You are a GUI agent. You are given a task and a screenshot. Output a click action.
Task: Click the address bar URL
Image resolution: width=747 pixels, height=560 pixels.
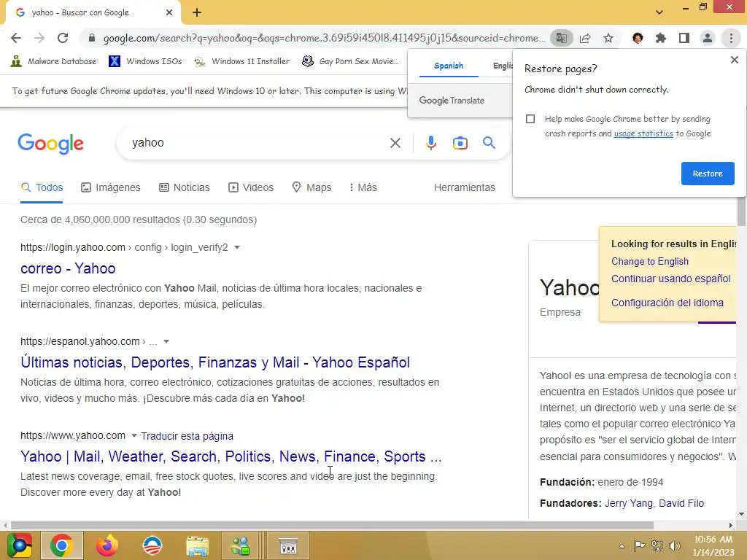click(x=323, y=38)
